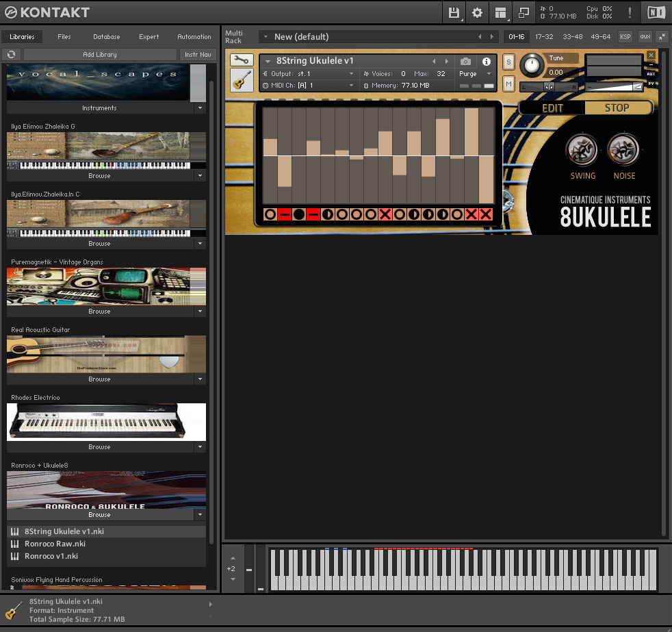Click the fifth step half-circle

(x=328, y=214)
